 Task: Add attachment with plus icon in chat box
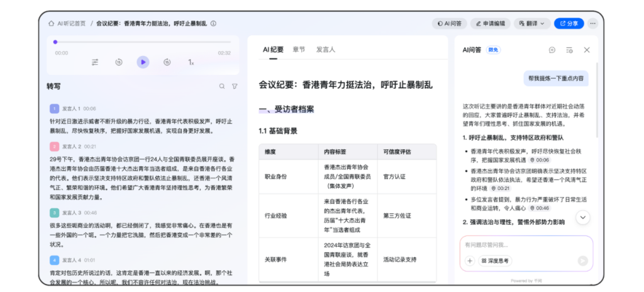(x=470, y=261)
